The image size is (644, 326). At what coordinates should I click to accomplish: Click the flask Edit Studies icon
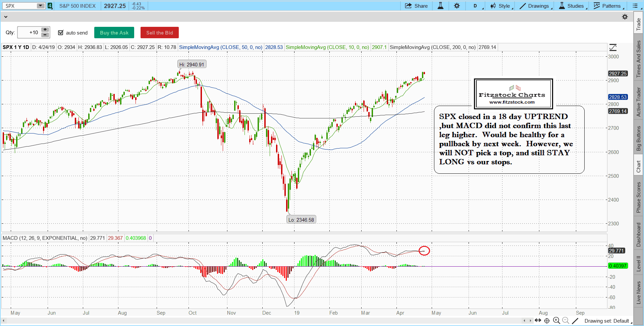click(x=440, y=6)
